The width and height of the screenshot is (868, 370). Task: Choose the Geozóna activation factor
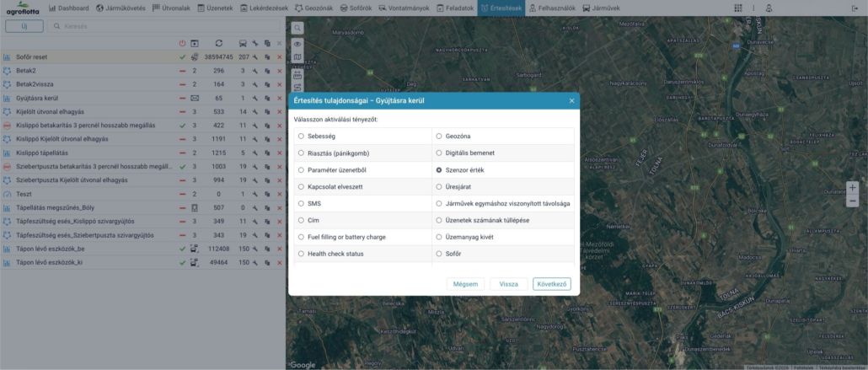pos(439,136)
